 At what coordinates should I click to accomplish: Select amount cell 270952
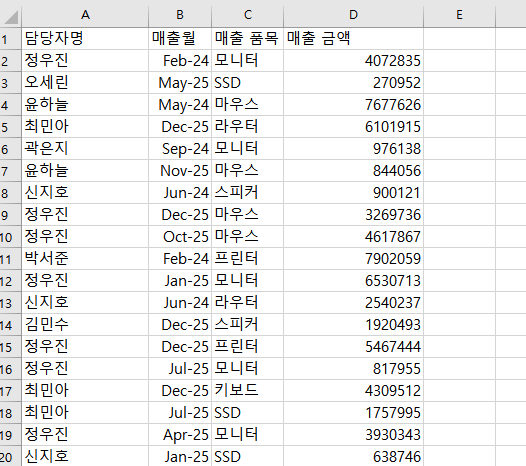pos(353,83)
